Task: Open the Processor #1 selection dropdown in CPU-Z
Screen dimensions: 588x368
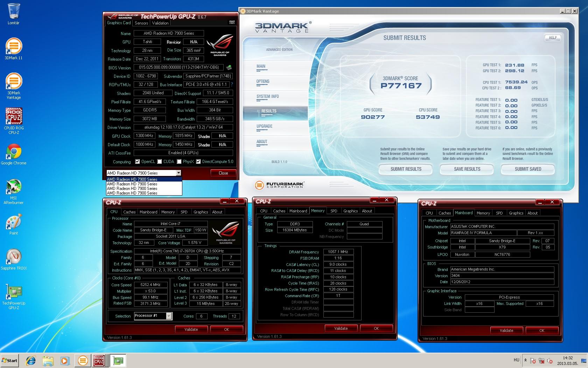Action: (x=169, y=316)
